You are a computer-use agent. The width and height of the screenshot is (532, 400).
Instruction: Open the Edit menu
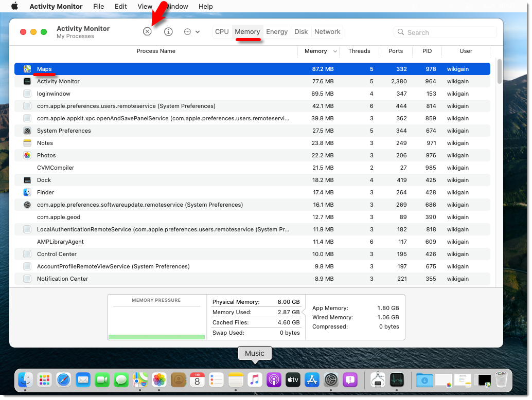(120, 6)
